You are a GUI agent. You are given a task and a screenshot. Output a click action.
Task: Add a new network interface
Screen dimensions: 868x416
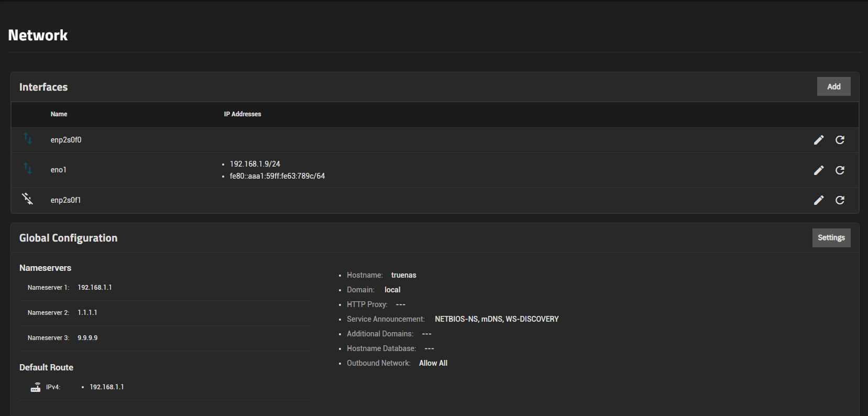[x=833, y=86]
